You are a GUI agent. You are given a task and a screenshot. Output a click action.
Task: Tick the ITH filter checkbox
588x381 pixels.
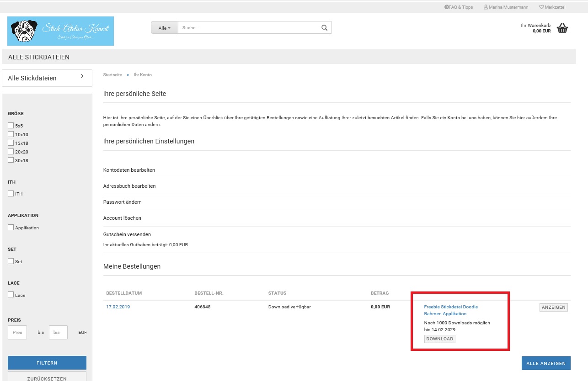click(x=11, y=194)
